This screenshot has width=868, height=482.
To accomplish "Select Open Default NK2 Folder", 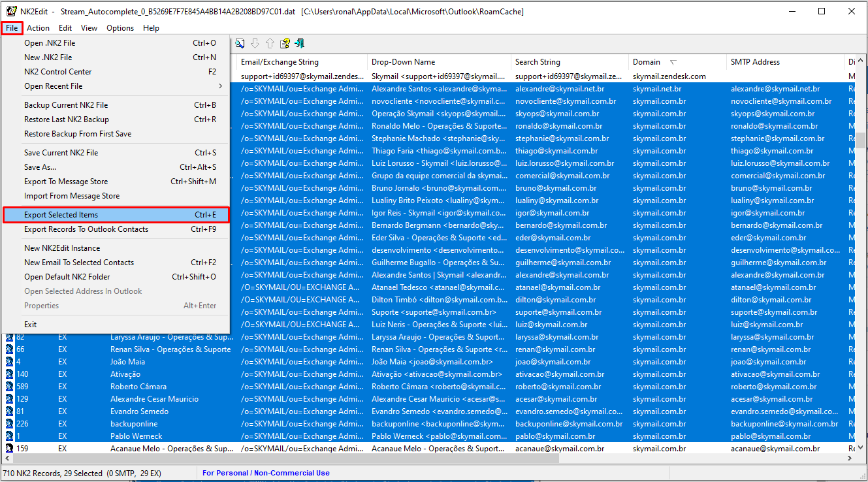I will click(x=116, y=277).
